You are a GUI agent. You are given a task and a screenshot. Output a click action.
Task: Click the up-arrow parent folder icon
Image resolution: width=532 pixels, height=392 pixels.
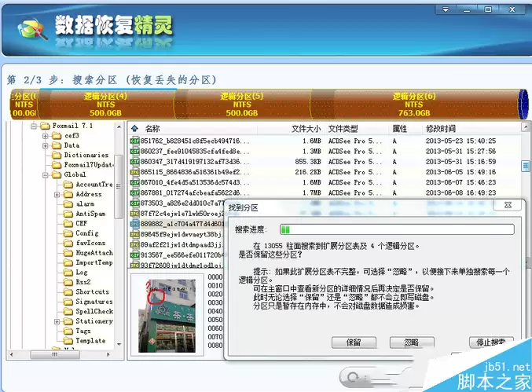click(134, 129)
